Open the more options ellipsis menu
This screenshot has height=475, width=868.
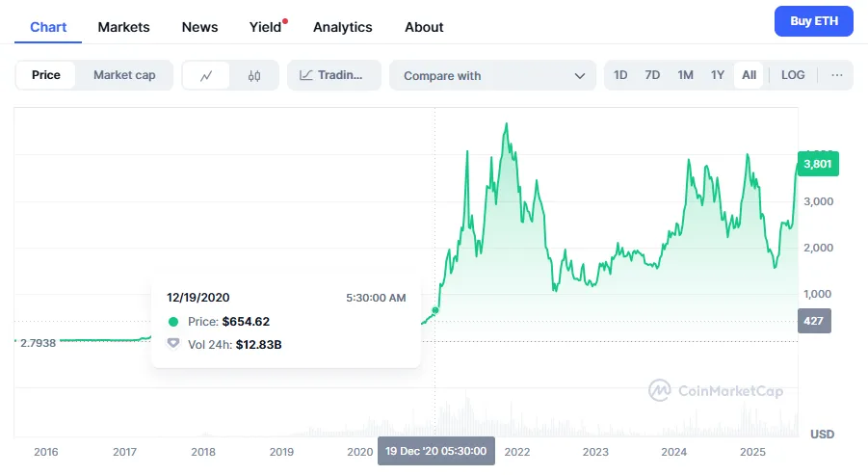[836, 75]
